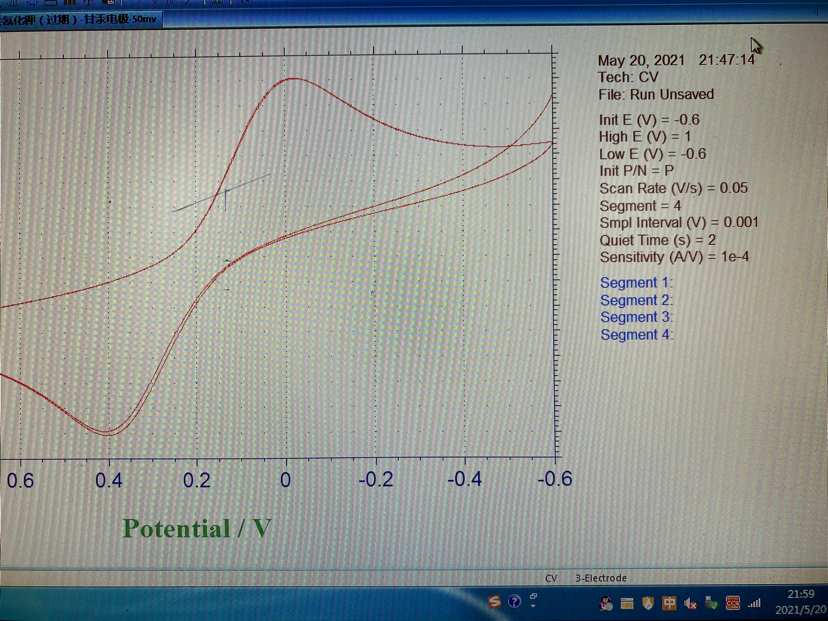Click the Potential / V axis title
Viewport: 828px width, 621px height.
(196, 528)
